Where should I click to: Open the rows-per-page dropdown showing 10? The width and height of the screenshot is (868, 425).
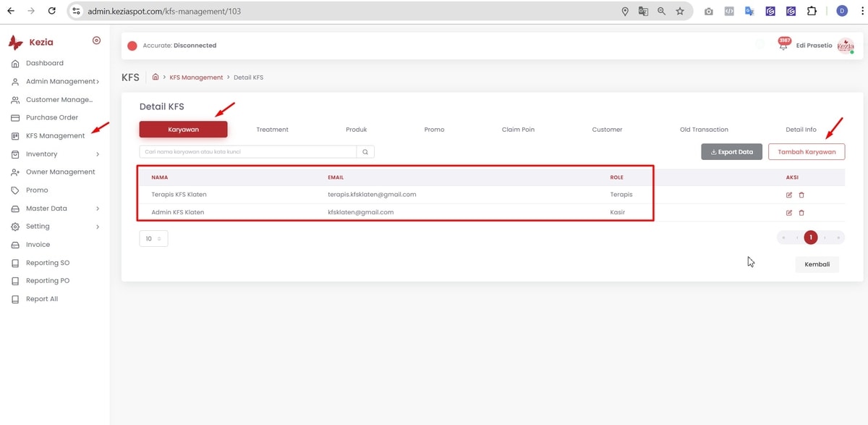(153, 238)
